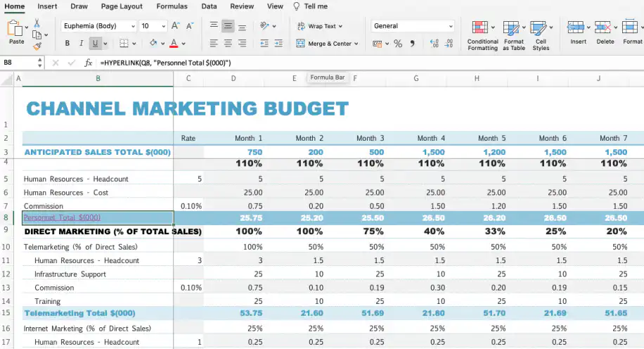This screenshot has width=644, height=349.
Task: Select column B header
Action: pyautogui.click(x=98, y=78)
